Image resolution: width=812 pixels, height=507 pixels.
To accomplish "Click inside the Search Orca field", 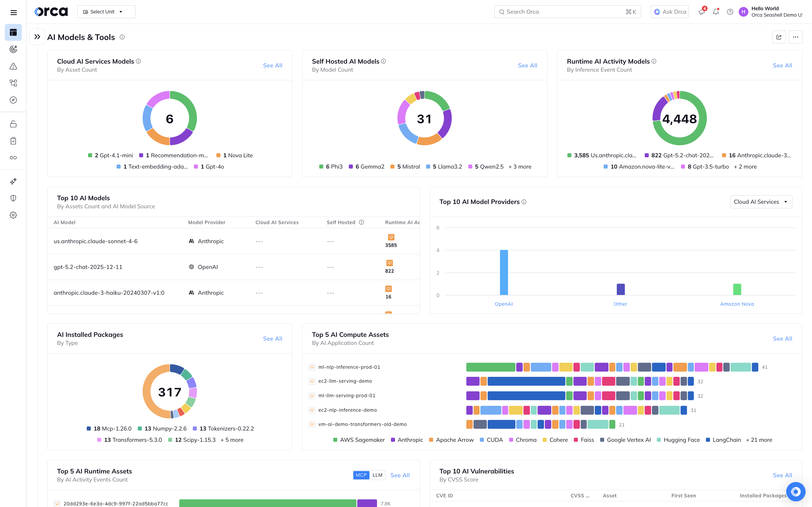I will (567, 11).
